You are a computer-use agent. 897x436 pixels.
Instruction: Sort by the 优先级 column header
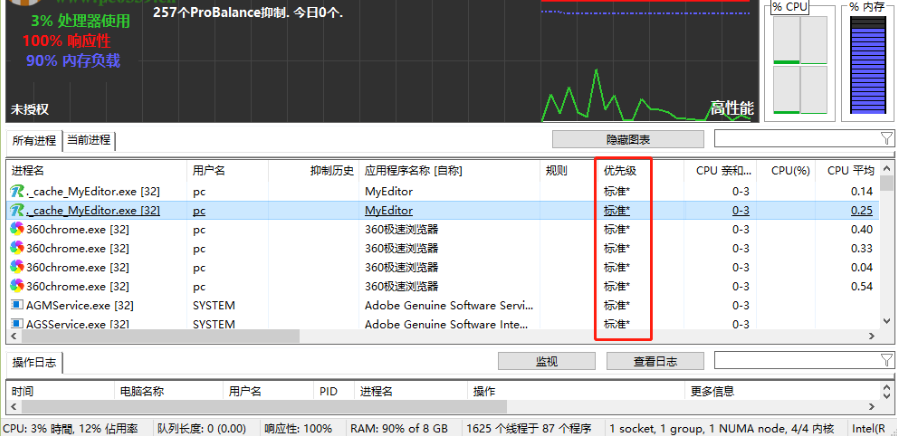point(640,171)
